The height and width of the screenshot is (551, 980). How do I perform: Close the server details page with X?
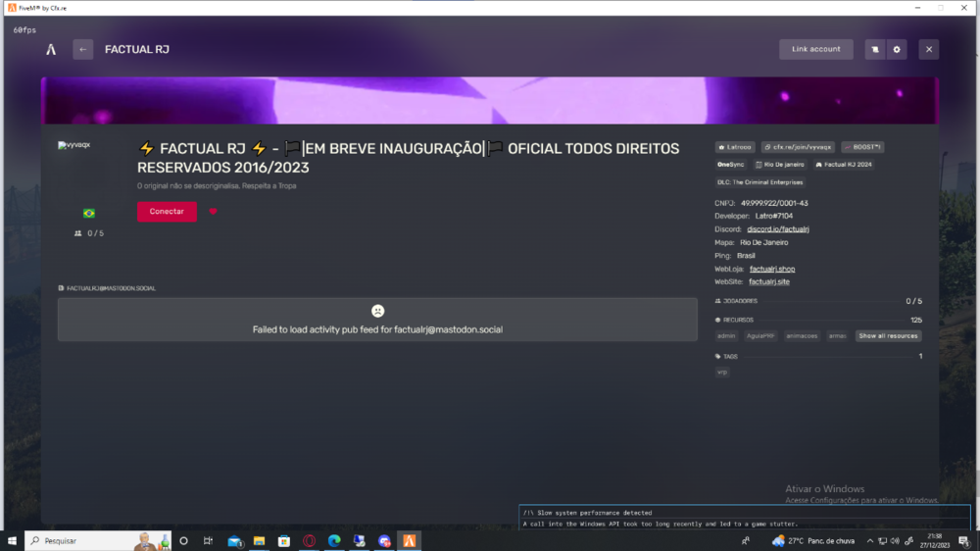click(929, 49)
